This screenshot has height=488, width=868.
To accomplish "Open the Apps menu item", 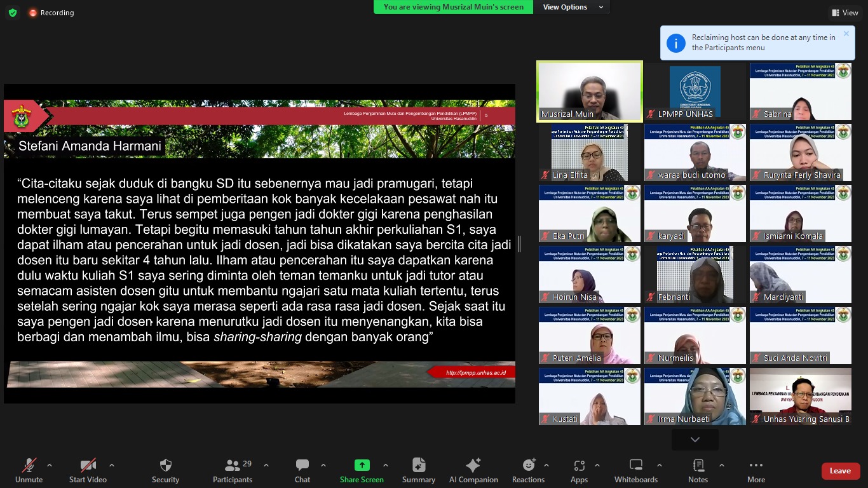I will pyautogui.click(x=579, y=470).
